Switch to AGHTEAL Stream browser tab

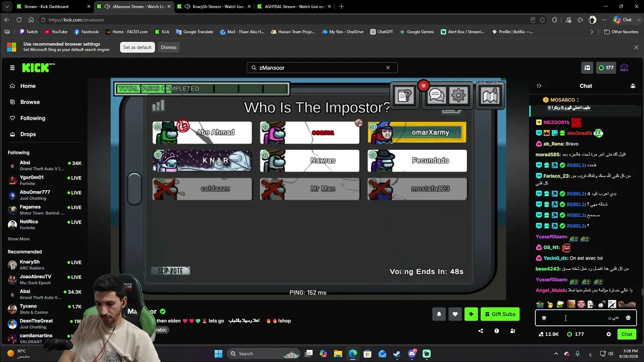294,7
